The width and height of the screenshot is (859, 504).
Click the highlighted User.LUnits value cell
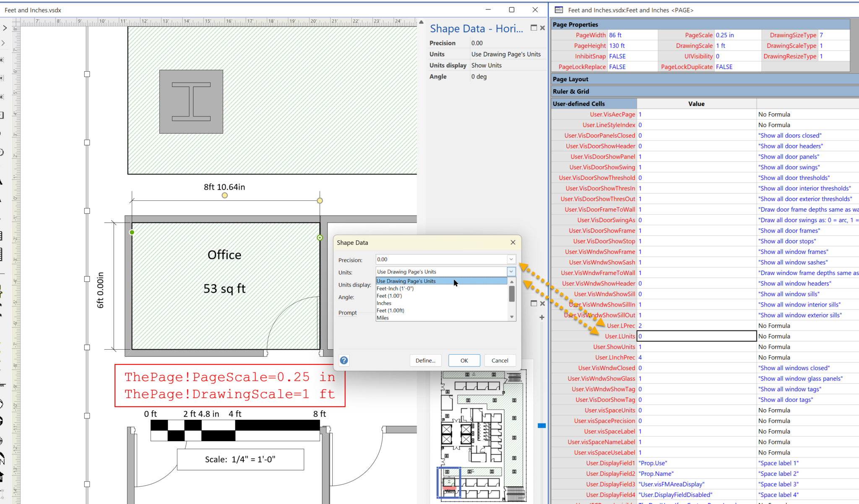click(696, 336)
